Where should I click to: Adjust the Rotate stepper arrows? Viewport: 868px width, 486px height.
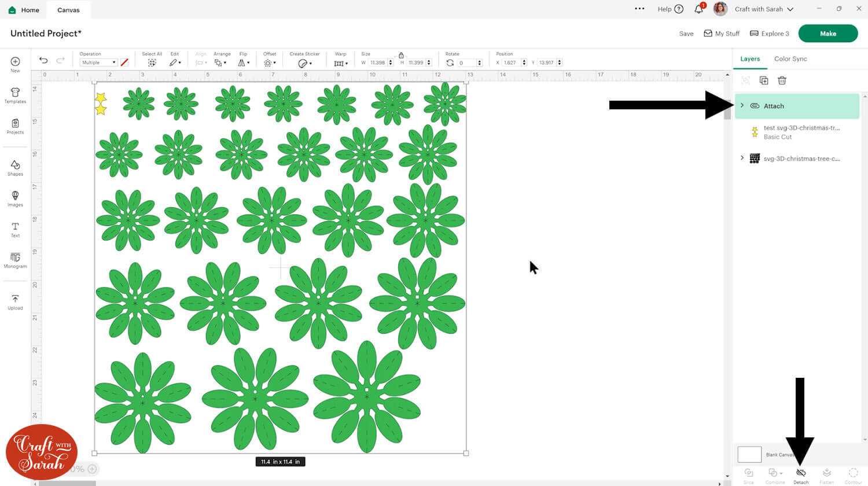[x=480, y=62]
